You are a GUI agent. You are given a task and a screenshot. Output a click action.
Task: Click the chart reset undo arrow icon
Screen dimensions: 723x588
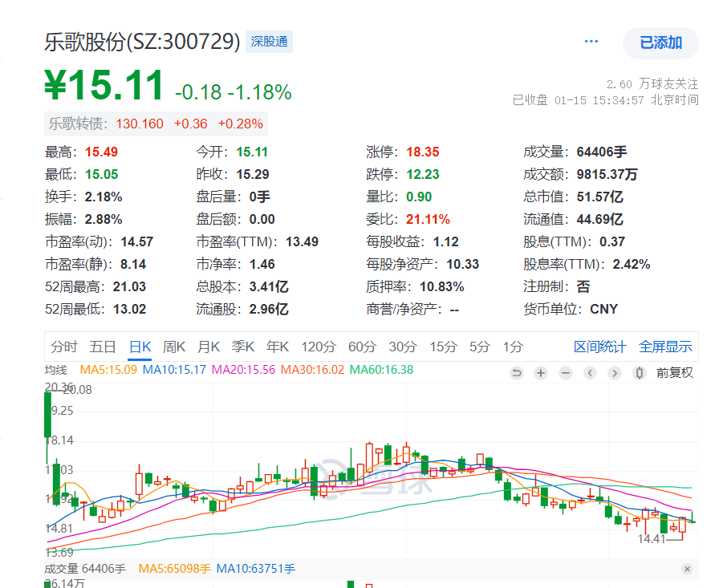pos(517,373)
